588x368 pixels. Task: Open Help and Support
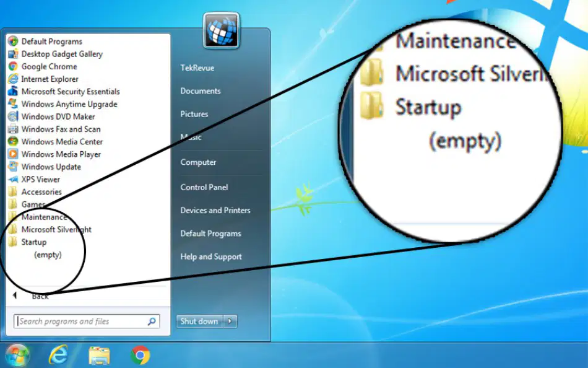[x=211, y=257]
